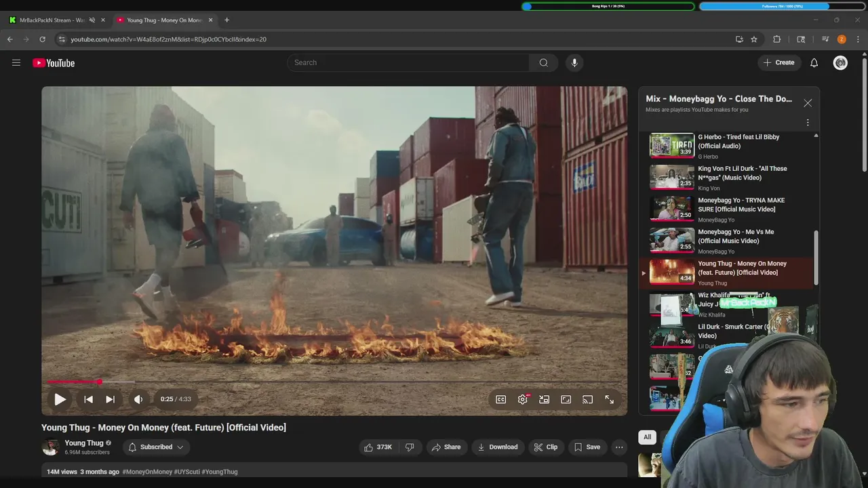Open Mix playlist options menu

point(808,123)
